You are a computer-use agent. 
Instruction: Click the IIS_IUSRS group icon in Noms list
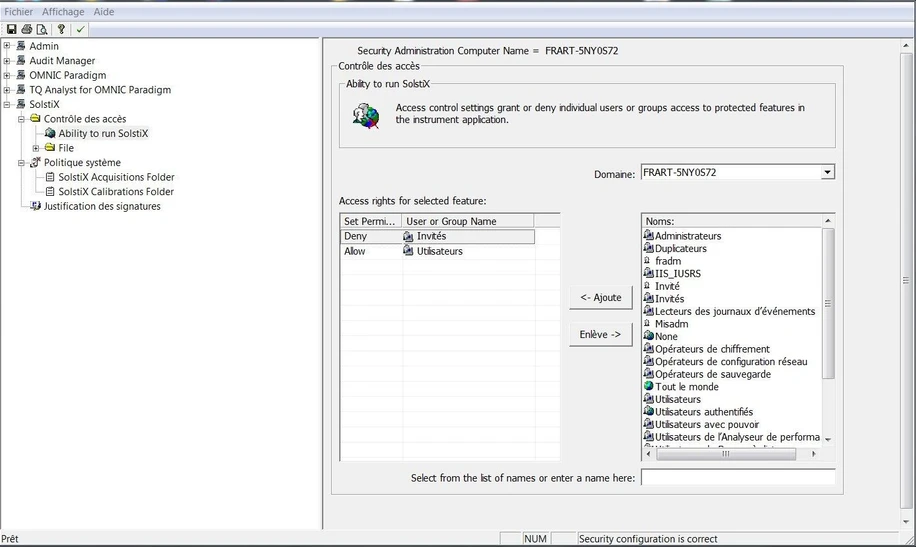pyautogui.click(x=648, y=273)
